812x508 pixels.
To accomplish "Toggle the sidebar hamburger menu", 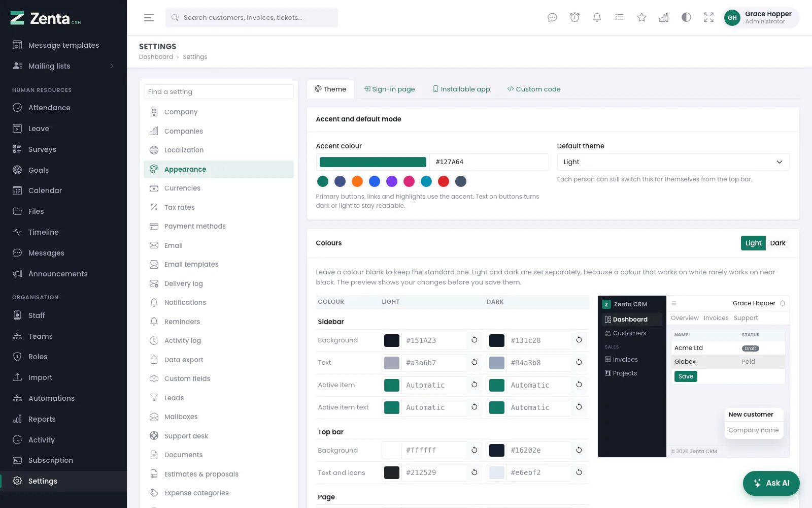I will [149, 18].
